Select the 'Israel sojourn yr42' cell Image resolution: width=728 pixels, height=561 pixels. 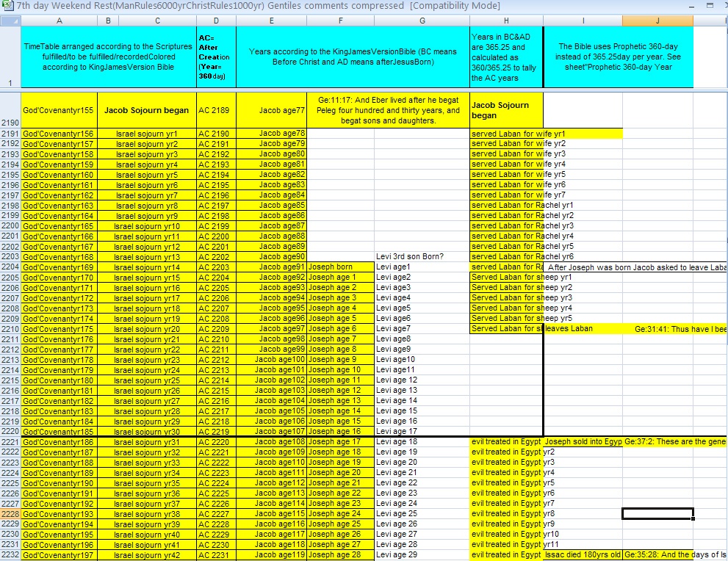point(147,554)
